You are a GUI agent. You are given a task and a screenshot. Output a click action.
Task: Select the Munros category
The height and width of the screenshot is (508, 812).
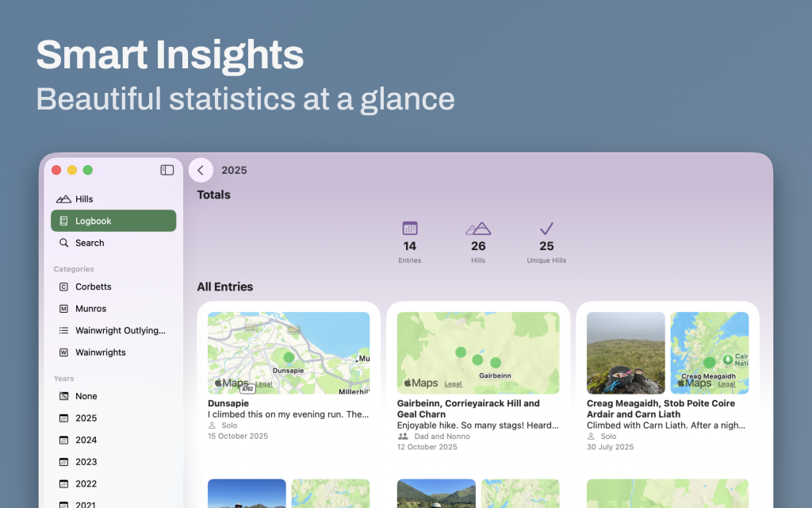(90, 309)
